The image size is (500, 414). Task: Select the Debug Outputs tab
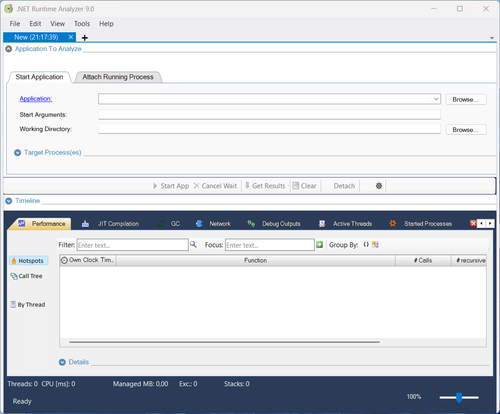[274, 224]
